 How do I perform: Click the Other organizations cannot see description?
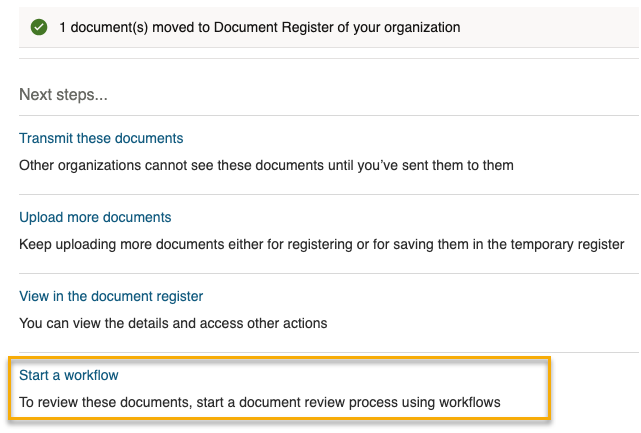[x=266, y=165]
